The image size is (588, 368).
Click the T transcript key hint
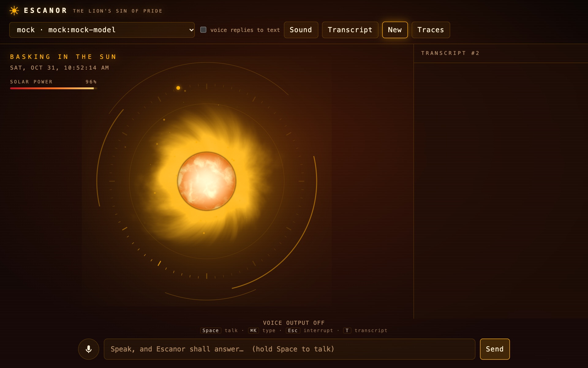coord(347,331)
